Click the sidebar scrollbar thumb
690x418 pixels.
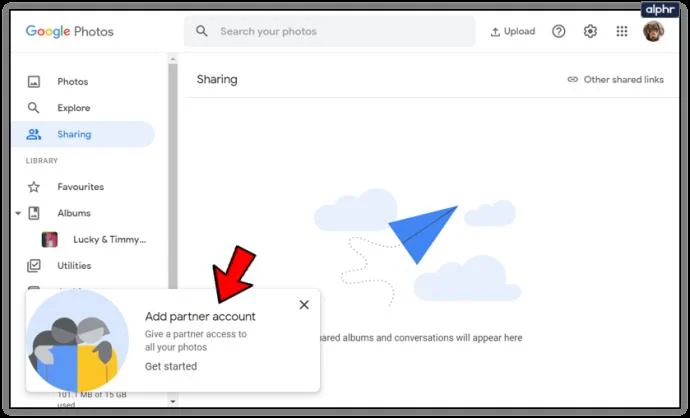(172, 176)
